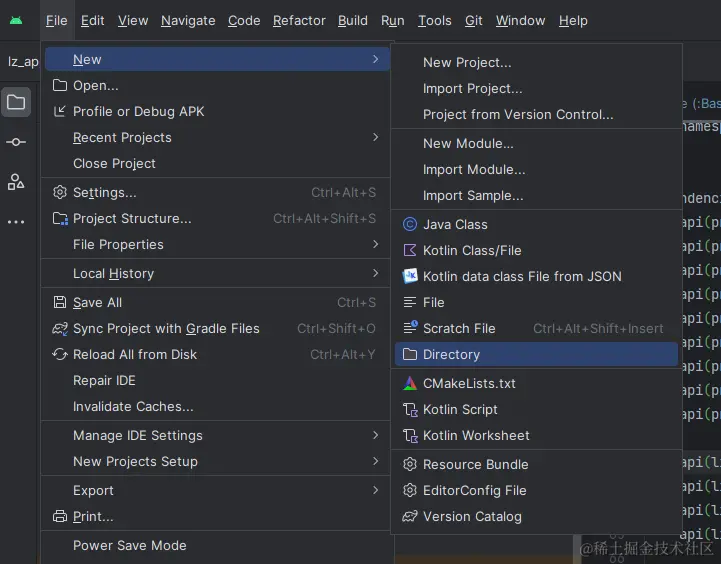Expand the Local History submenu arrow
Viewport: 721px width, 564px height.
pos(375,274)
